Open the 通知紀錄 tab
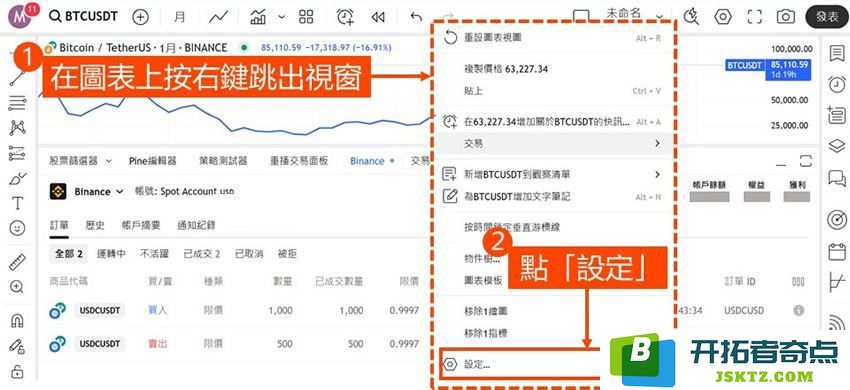The height and width of the screenshot is (390, 850). click(196, 225)
